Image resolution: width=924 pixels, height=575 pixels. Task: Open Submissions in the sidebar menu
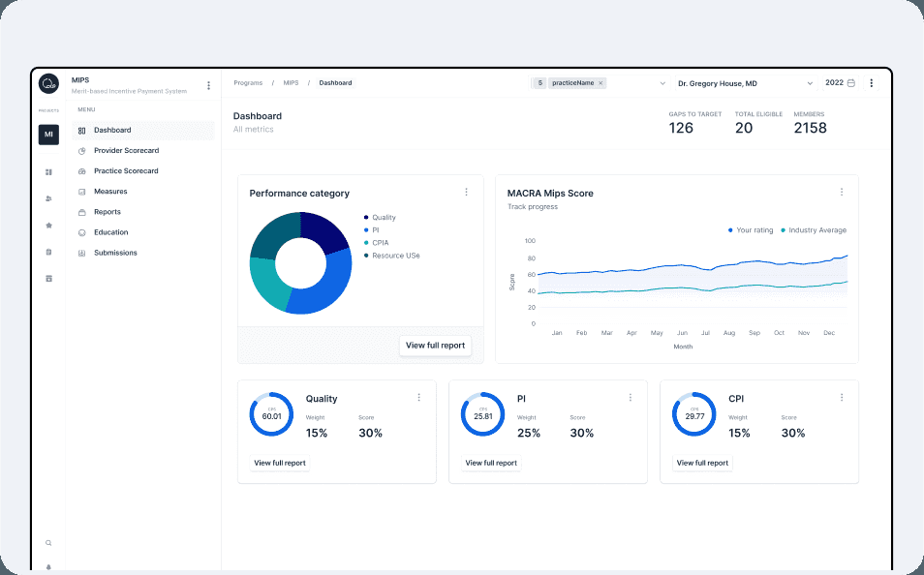click(x=115, y=253)
